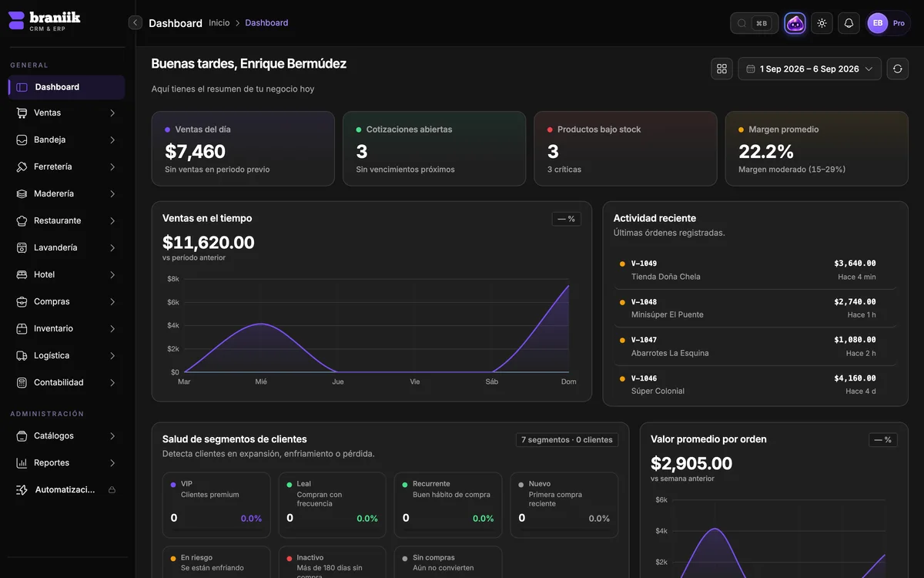Image resolution: width=924 pixels, height=578 pixels.
Task: Click the EB user avatar
Action: point(878,23)
